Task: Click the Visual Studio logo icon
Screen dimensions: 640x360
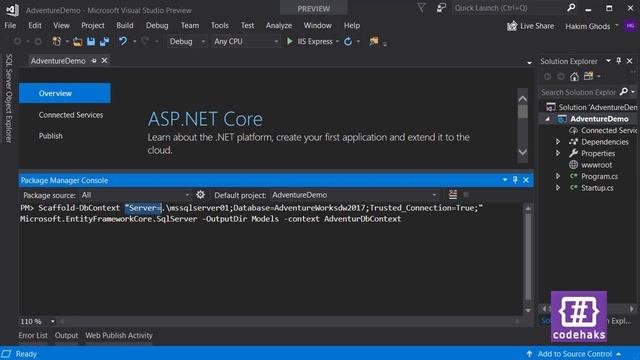Action: 12,10
